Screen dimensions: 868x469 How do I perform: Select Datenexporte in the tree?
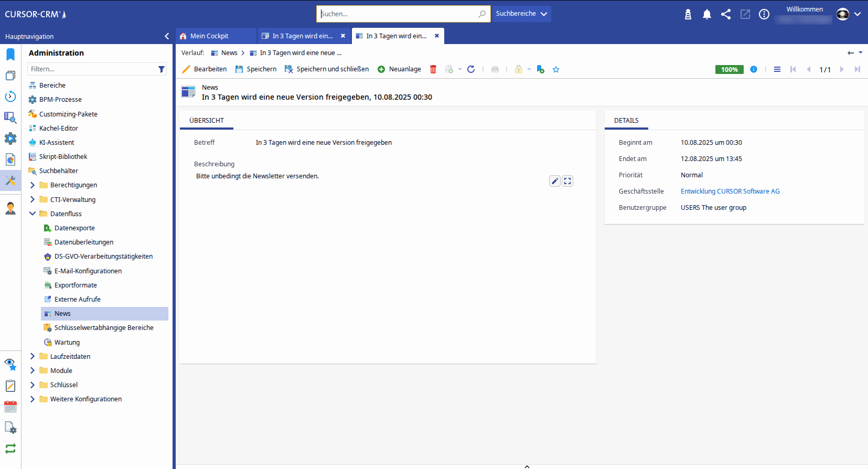pyautogui.click(x=74, y=228)
